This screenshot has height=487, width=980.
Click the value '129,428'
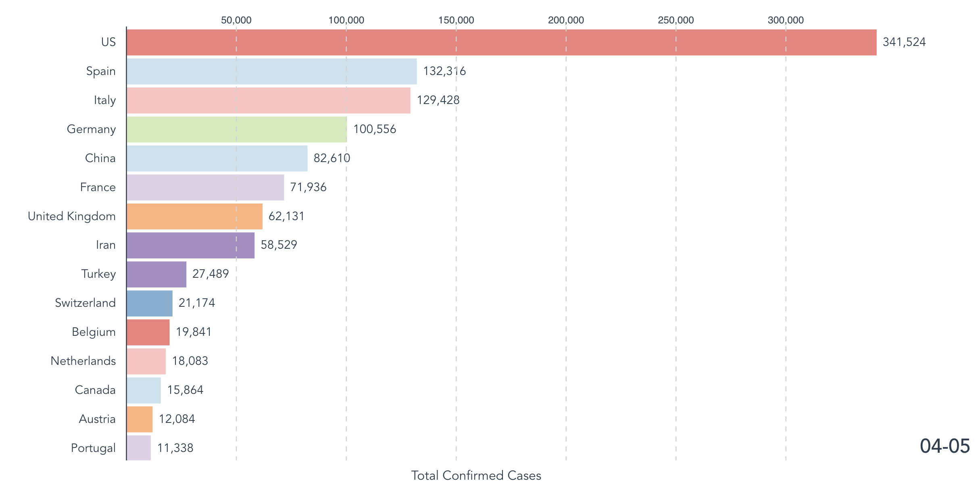[x=438, y=100]
